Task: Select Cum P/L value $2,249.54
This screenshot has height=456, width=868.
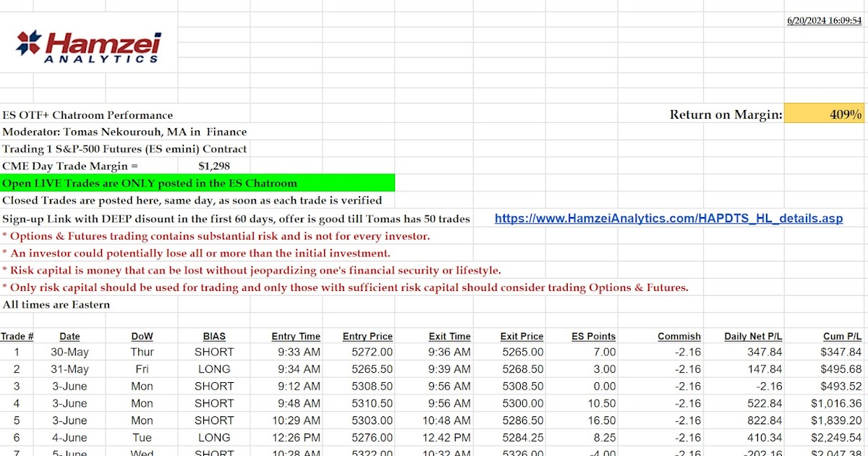Action: pos(836,438)
